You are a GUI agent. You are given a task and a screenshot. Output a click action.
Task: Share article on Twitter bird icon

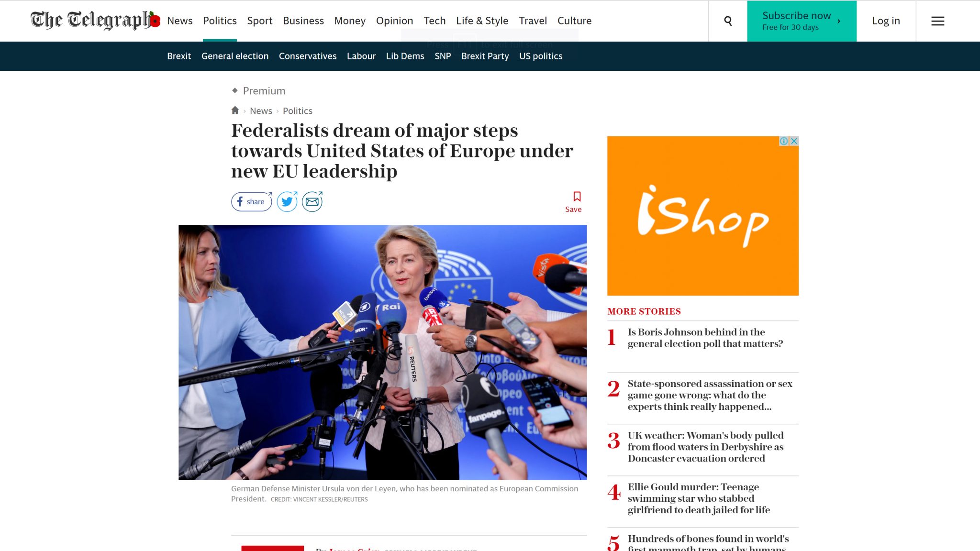click(x=287, y=202)
